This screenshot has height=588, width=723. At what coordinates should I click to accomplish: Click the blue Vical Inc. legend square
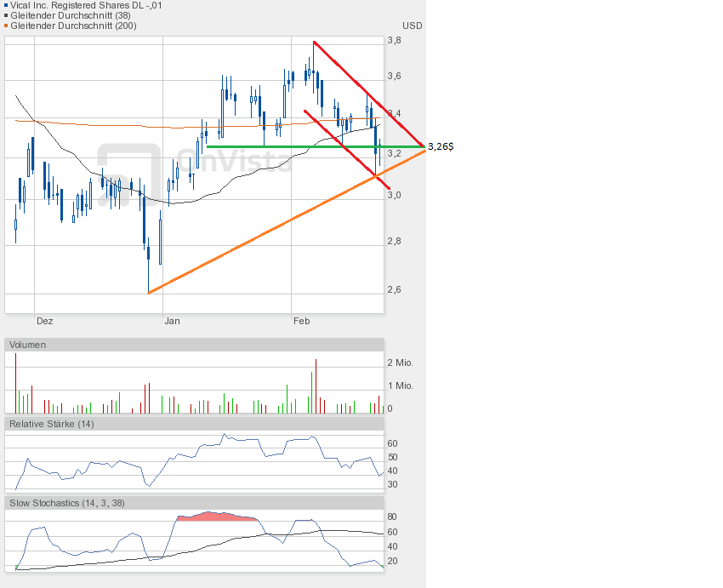point(7,5)
